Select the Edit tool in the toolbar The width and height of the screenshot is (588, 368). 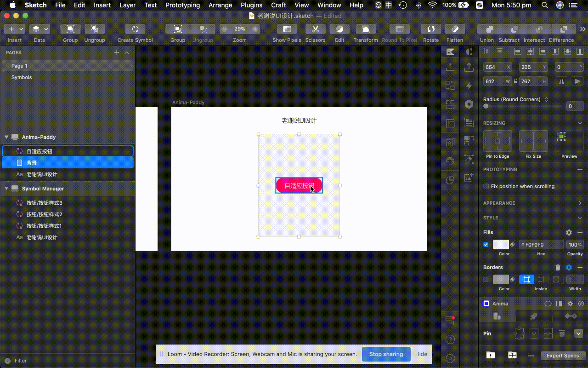coord(339,29)
